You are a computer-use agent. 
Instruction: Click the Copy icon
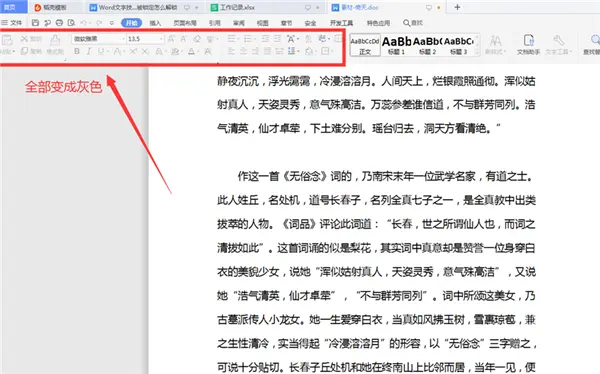pyautogui.click(x=24, y=51)
